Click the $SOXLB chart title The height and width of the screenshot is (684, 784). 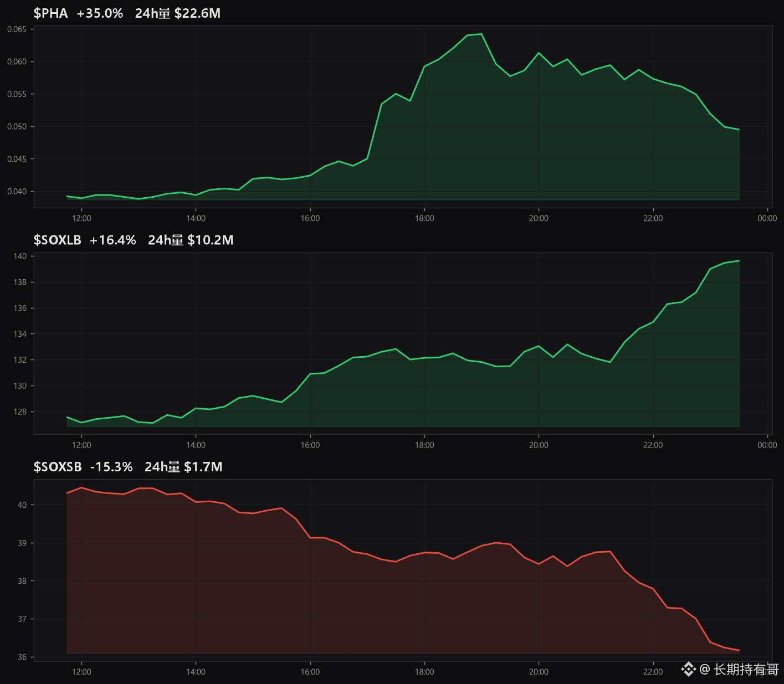[x=57, y=240]
